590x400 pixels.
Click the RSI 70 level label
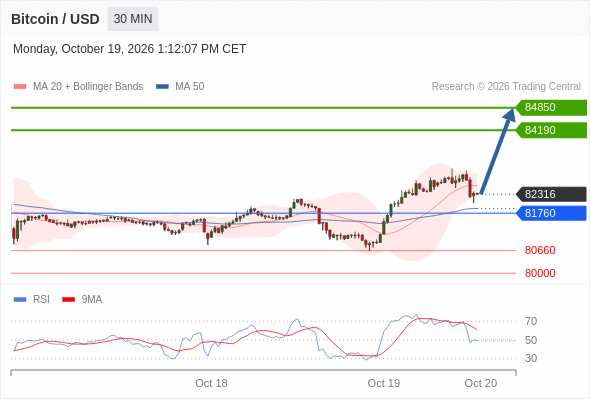point(531,321)
